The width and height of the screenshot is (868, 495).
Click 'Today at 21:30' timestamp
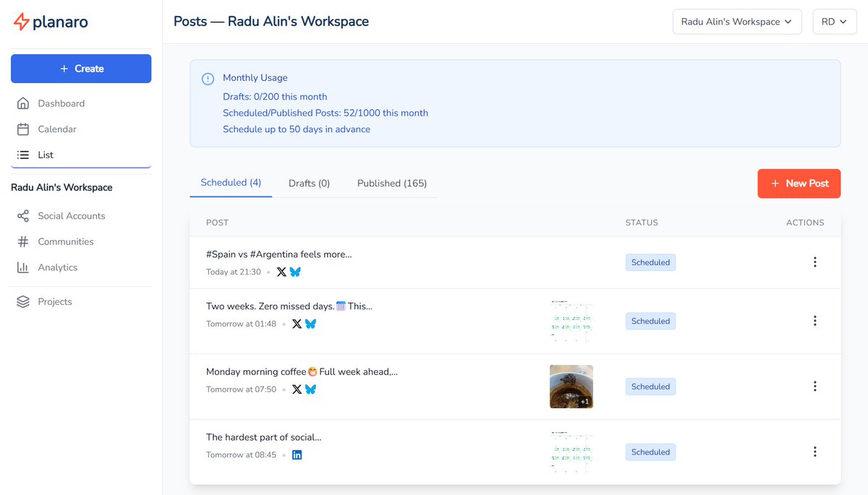pos(234,272)
